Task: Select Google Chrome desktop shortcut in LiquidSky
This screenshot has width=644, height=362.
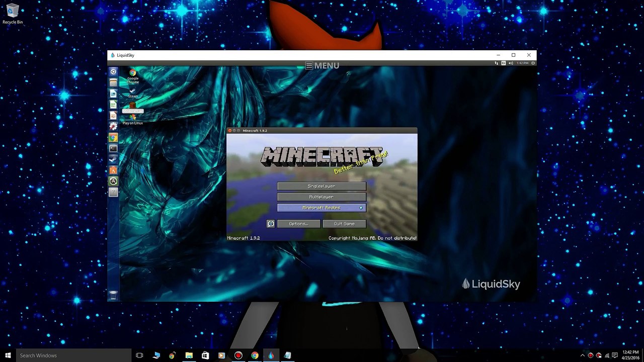Action: click(x=133, y=76)
